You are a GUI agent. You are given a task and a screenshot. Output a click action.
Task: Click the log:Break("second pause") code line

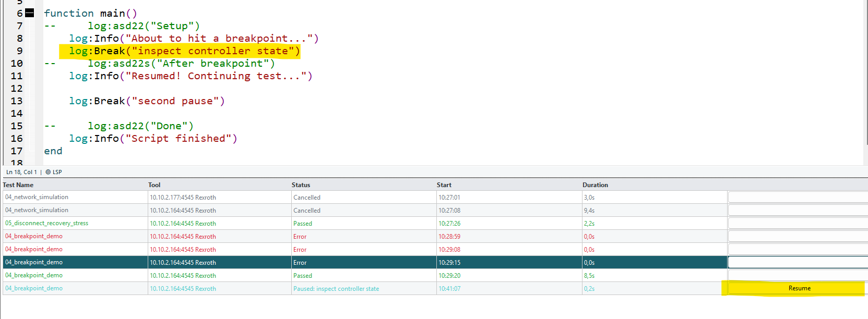pyautogui.click(x=147, y=101)
